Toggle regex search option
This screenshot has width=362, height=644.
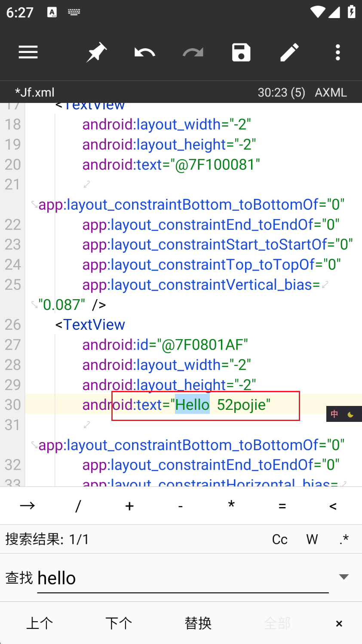click(344, 539)
